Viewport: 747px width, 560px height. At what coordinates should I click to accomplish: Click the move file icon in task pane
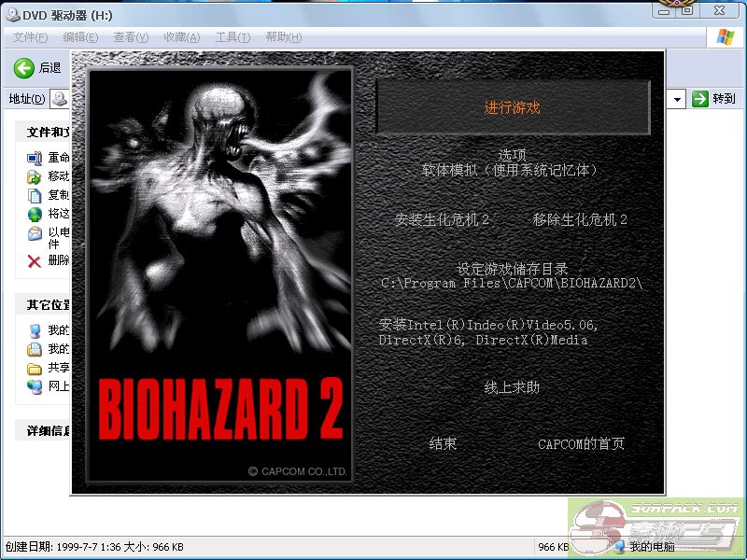(35, 176)
